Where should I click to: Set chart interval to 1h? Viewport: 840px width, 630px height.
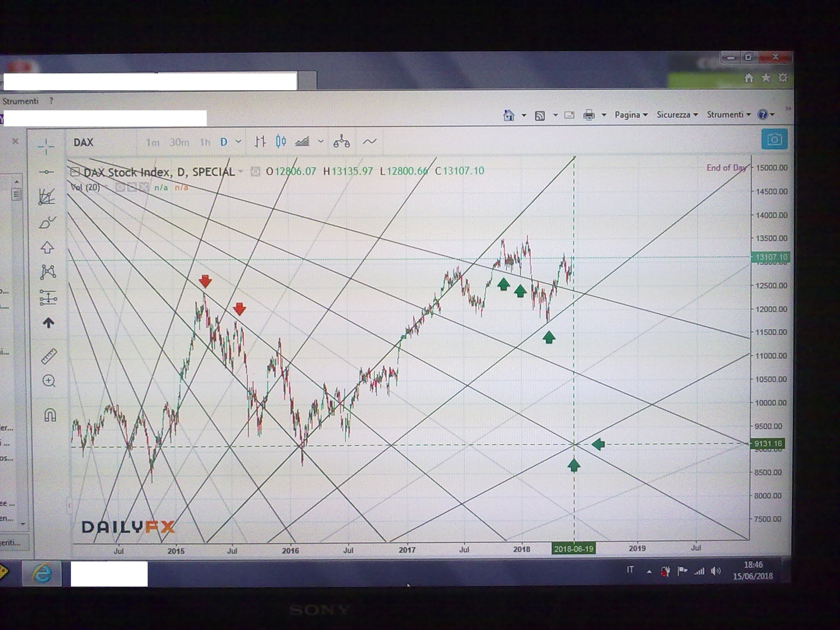[205, 142]
